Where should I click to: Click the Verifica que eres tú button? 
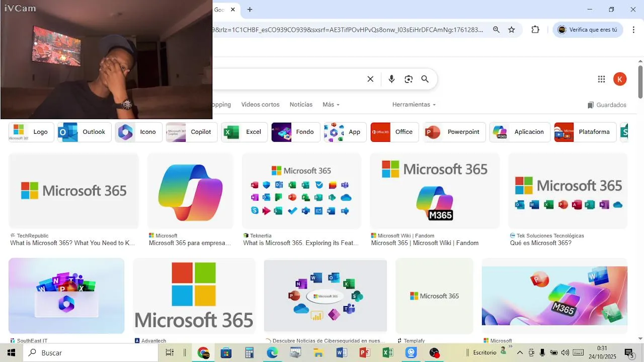coord(588,30)
